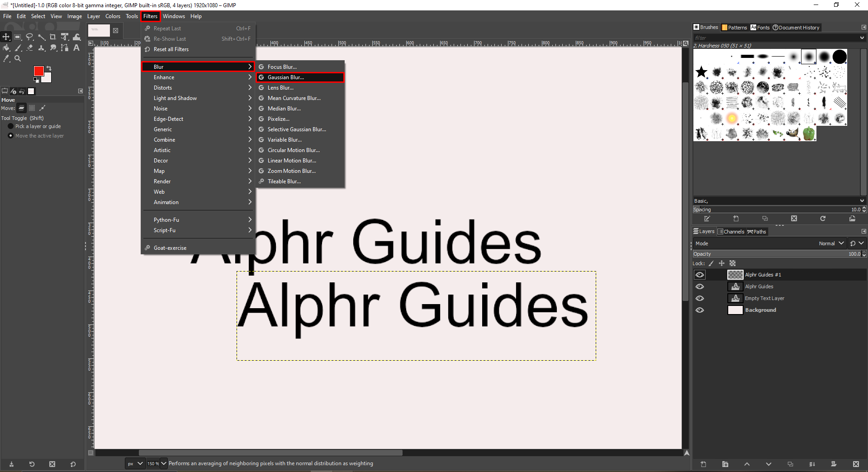Choose Pixelize from the Blur submenu
Viewport: 868px width, 472px height.
pyautogui.click(x=300, y=119)
